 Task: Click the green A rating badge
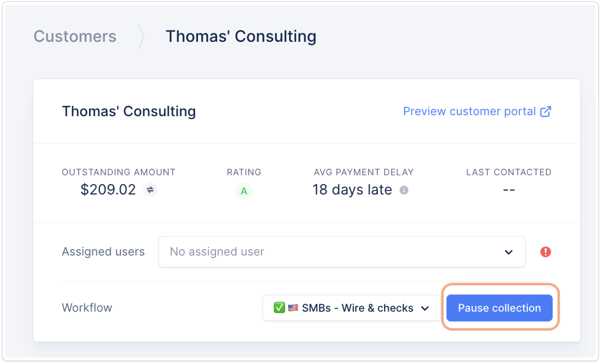click(x=244, y=191)
